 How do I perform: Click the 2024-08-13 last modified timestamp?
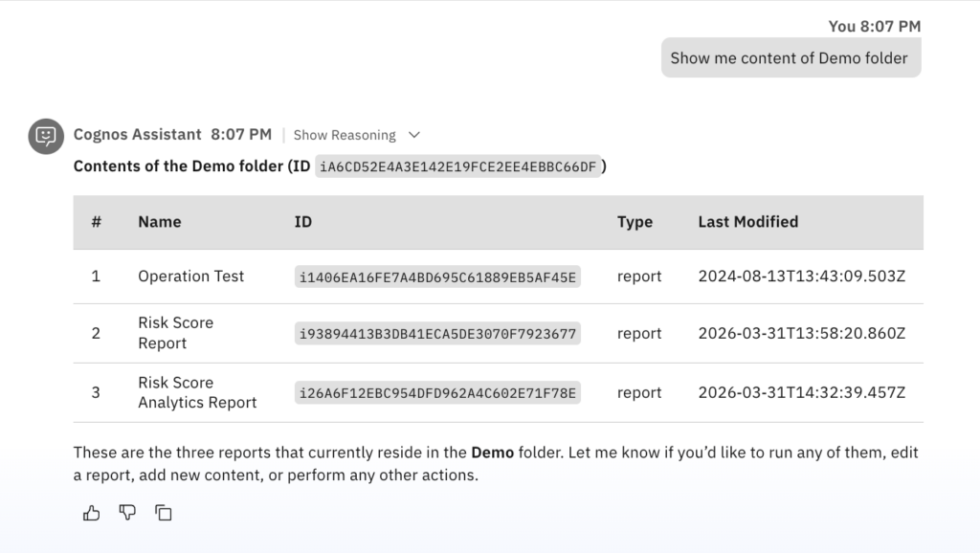(x=801, y=276)
